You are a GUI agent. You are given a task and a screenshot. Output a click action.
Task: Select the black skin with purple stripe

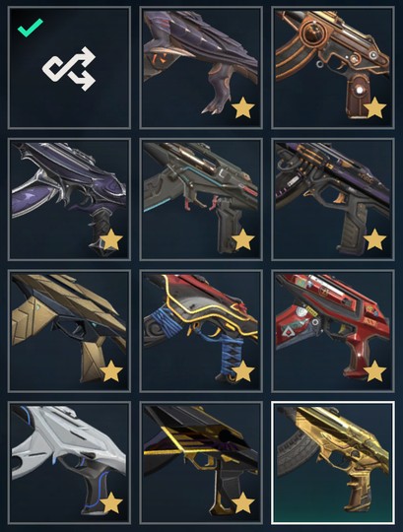[333, 199]
